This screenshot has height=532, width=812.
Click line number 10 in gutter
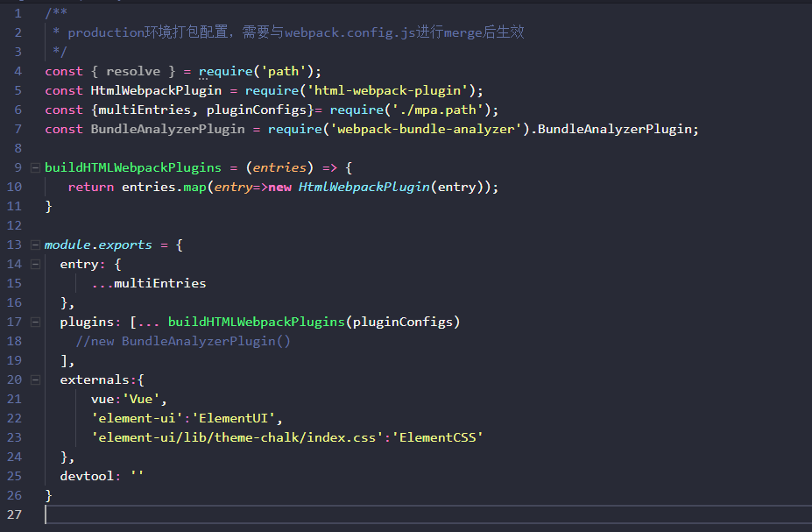pos(15,187)
